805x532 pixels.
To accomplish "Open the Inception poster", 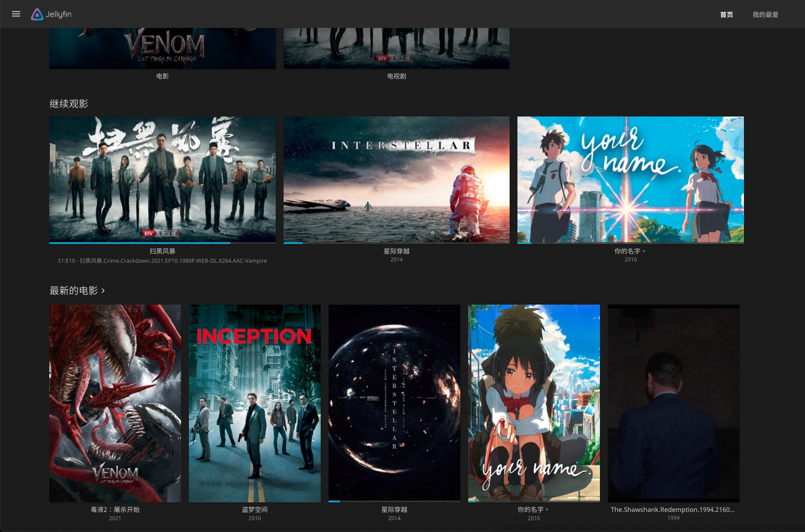I will pos(255,403).
